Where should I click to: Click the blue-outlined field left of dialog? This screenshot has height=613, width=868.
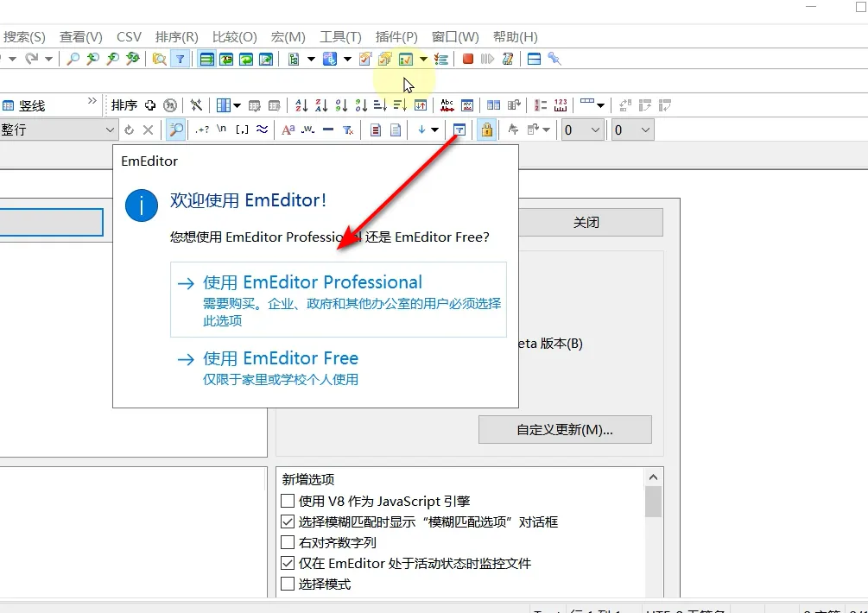click(52, 223)
